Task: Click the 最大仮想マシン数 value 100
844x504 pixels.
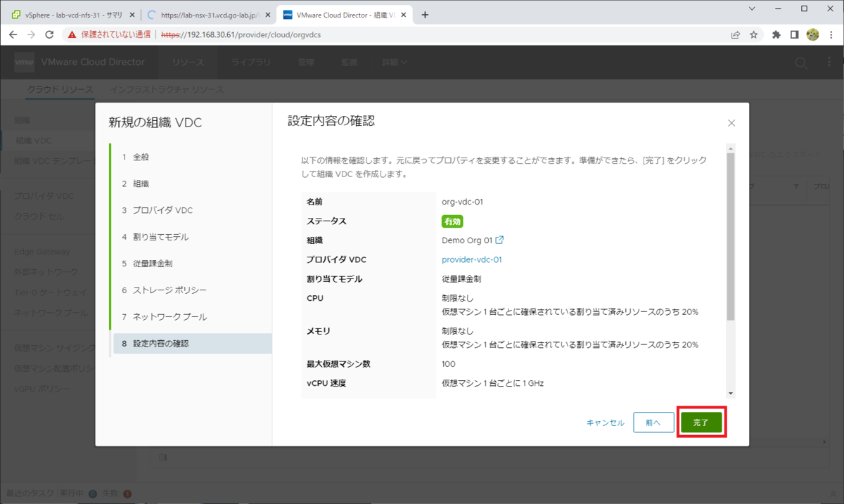Action: coord(448,364)
